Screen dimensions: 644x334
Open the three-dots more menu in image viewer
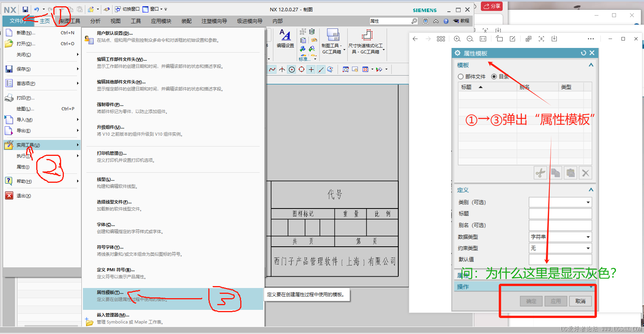[x=591, y=39]
